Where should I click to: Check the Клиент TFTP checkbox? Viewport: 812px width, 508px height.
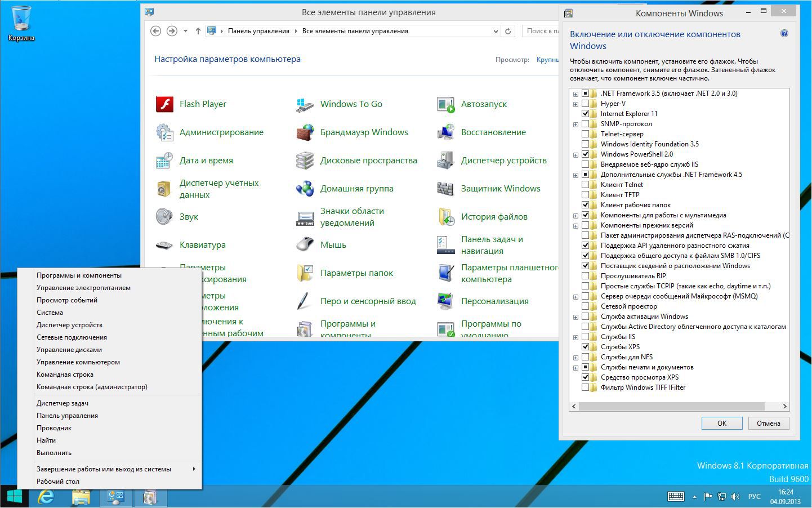pos(585,195)
